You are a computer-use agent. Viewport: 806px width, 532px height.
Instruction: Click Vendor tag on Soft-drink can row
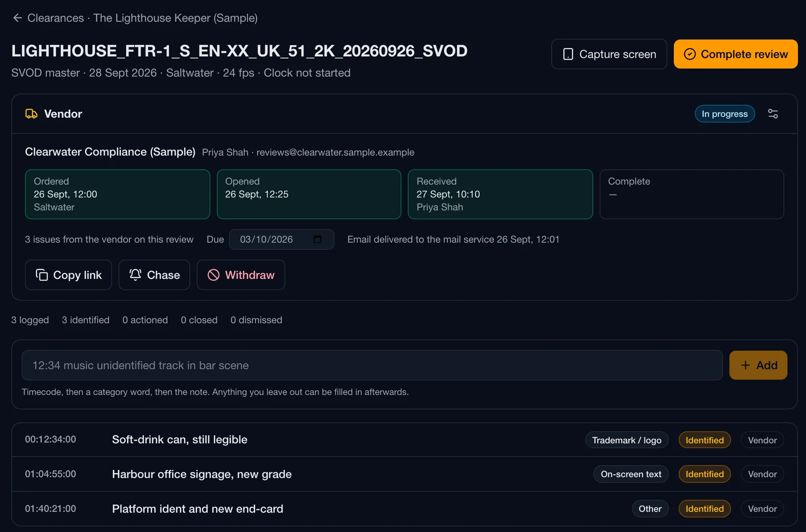point(762,440)
